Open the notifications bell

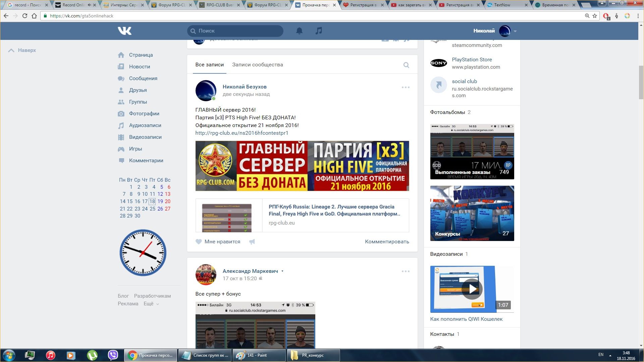pyautogui.click(x=299, y=31)
